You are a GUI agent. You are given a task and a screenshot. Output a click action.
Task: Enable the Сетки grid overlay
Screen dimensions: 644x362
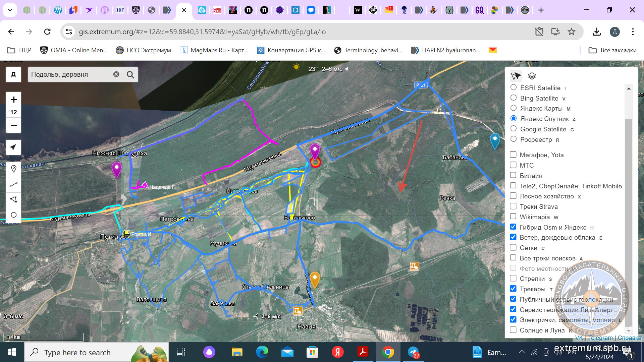click(513, 247)
